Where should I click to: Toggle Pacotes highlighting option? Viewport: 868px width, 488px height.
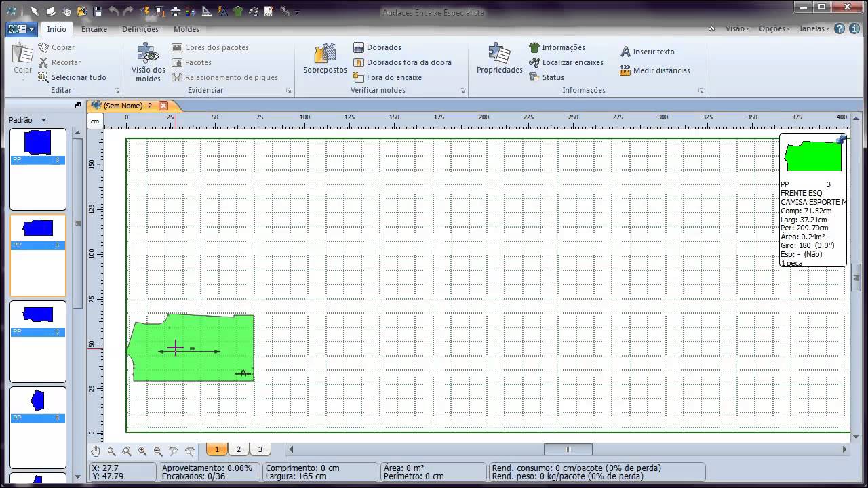(x=192, y=62)
